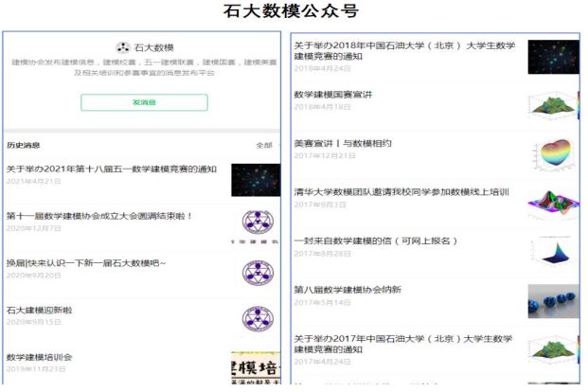588x392 pixels.
Task: Click the 石大数模 account avatar icon
Action: tap(122, 47)
